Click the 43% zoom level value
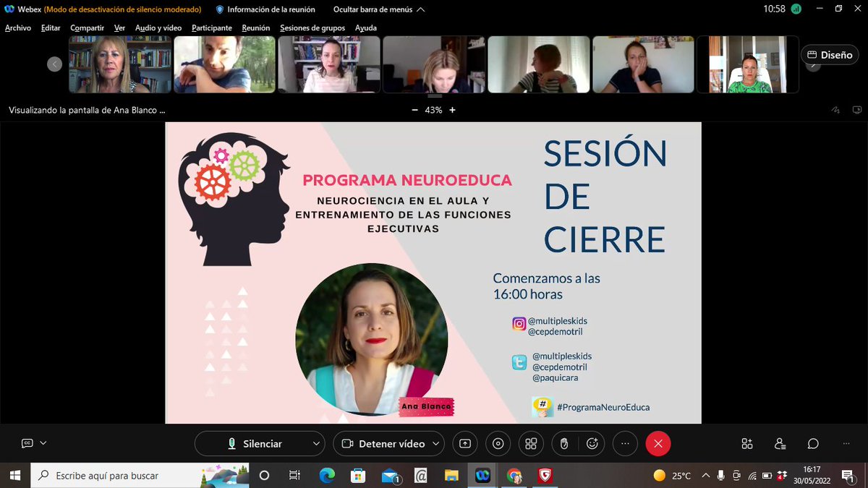Viewport: 868px width, 488px height. coord(433,110)
